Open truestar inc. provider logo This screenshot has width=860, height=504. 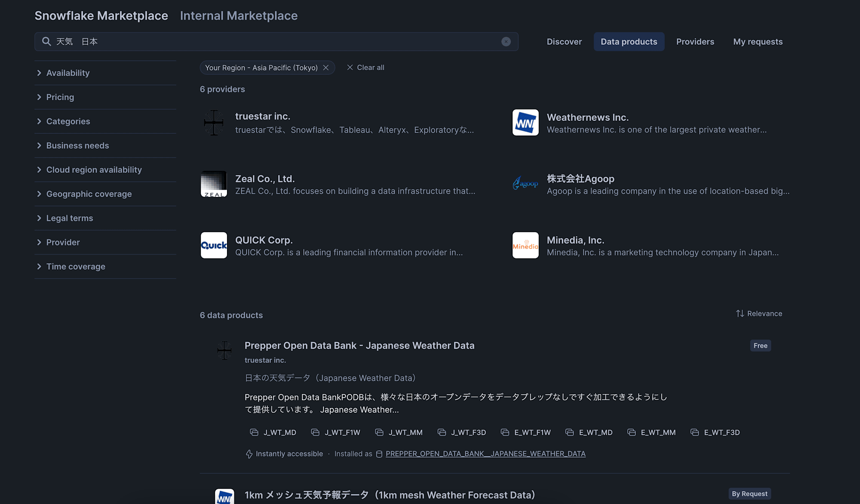[x=214, y=123]
